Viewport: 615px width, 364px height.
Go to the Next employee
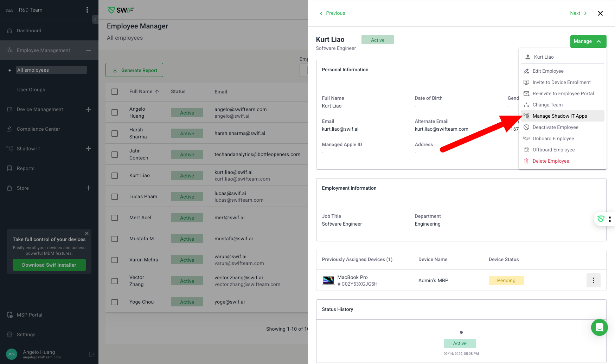pyautogui.click(x=578, y=13)
